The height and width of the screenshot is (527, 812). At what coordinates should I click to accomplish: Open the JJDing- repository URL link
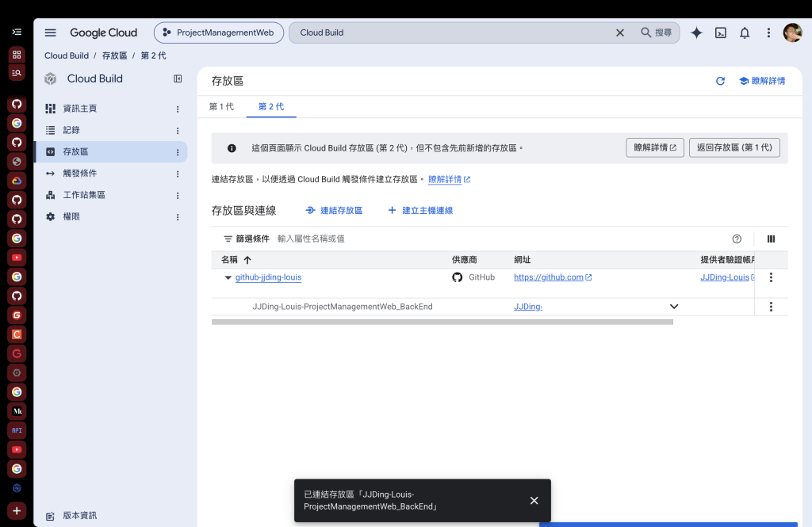click(528, 307)
